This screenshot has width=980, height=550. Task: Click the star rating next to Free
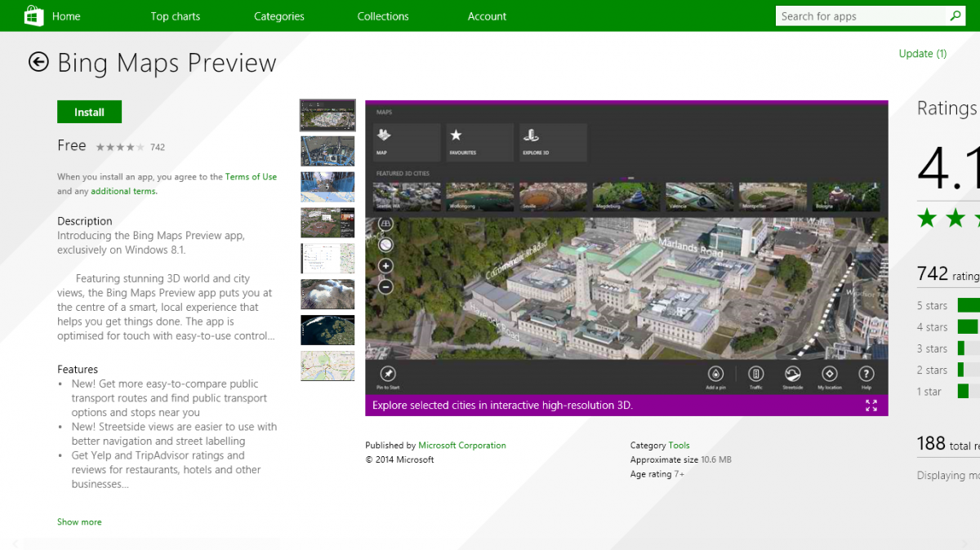tap(120, 147)
